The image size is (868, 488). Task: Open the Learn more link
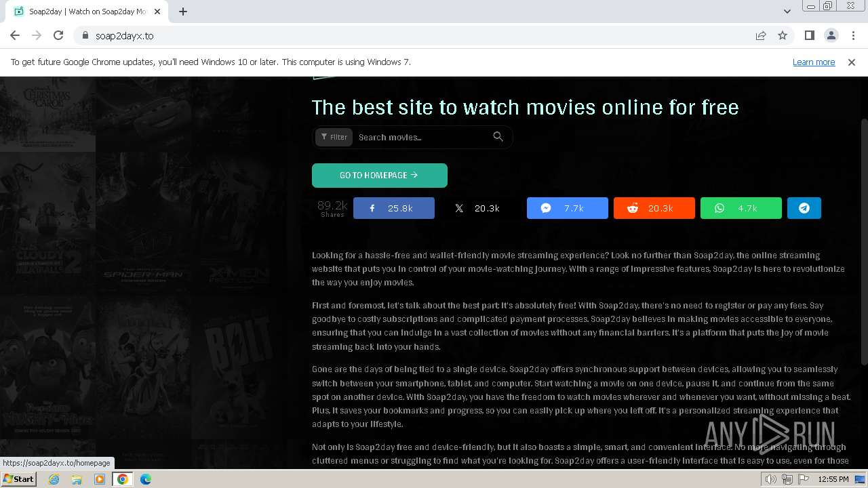(814, 62)
